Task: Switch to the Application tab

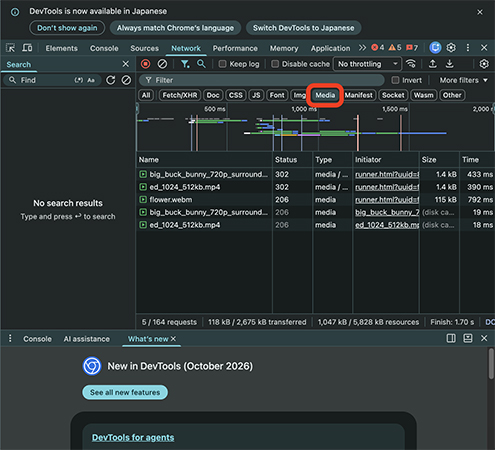Action: [x=330, y=48]
